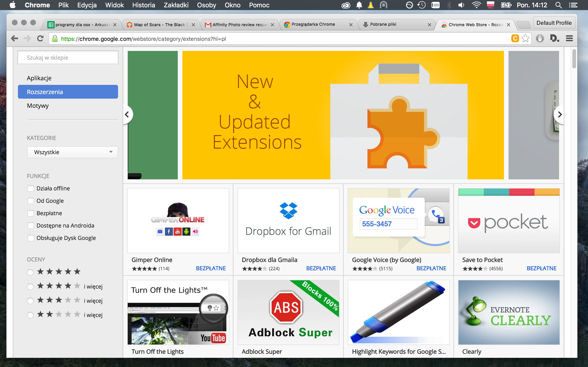Image resolution: width=588 pixels, height=367 pixels.
Task: Check the Bezpłatne filter checkbox
Action: [31, 213]
